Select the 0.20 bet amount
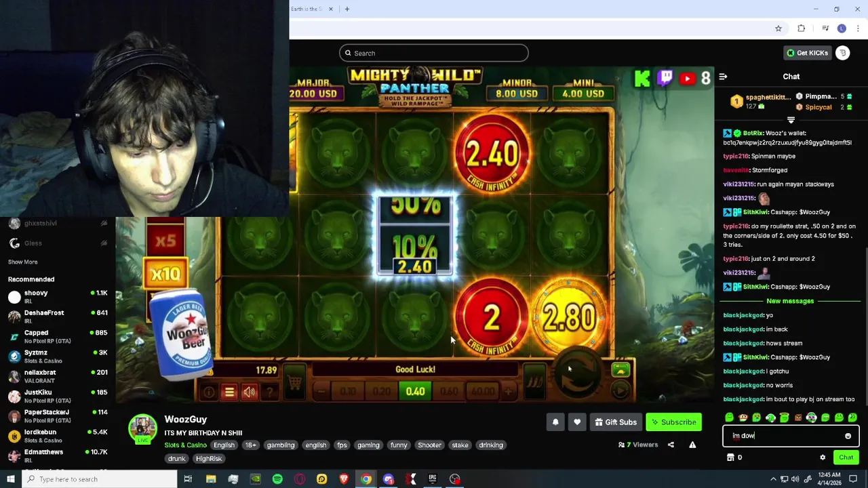The width and height of the screenshot is (868, 488). tap(381, 392)
